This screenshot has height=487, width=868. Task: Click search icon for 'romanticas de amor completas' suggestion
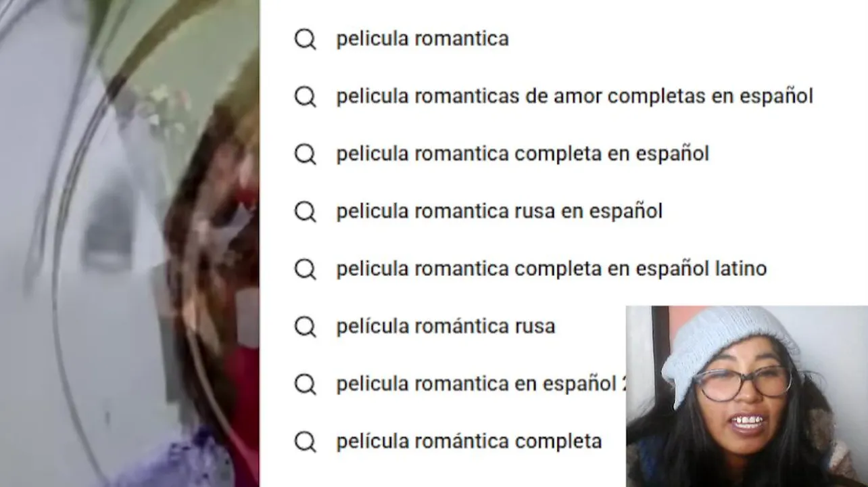(305, 97)
